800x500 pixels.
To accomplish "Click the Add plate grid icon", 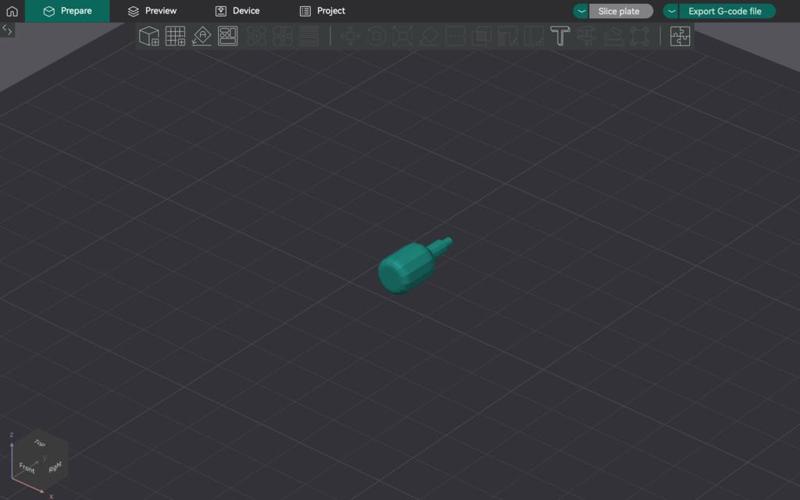I will pyautogui.click(x=175, y=36).
